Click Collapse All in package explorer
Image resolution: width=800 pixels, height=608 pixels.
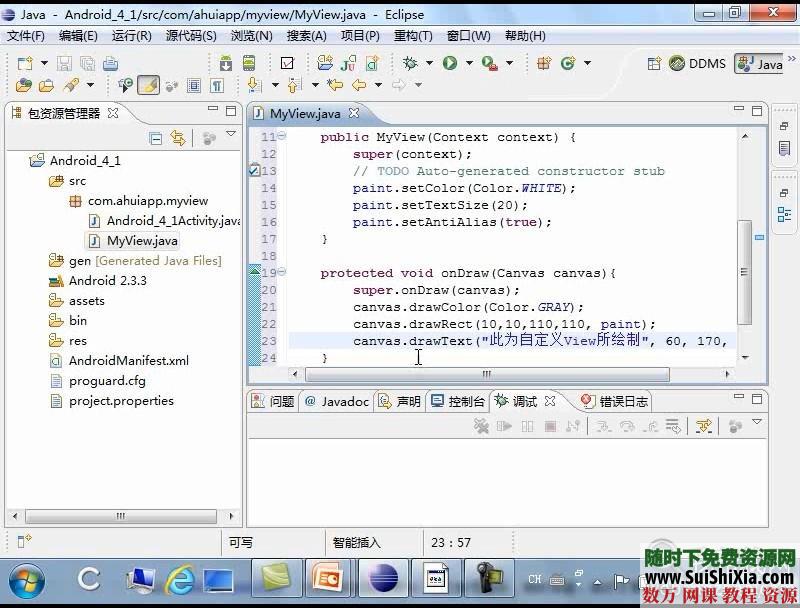[155, 139]
